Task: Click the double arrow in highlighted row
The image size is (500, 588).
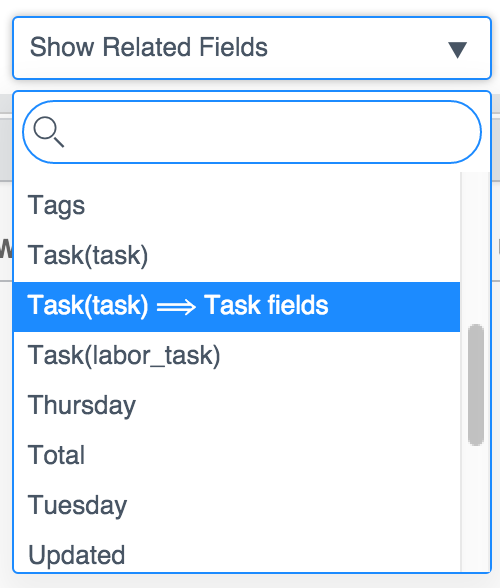Action: [x=176, y=307]
